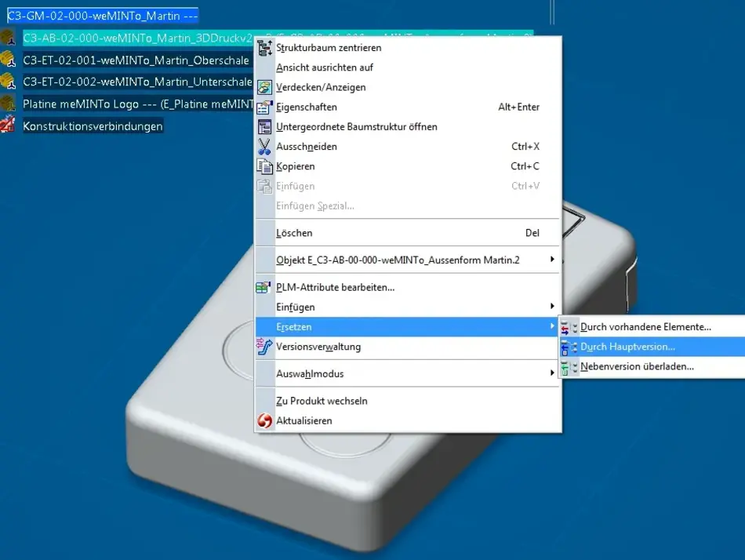Select Durch Hauptversion... in the submenu
This screenshot has width=745, height=560.
click(627, 347)
